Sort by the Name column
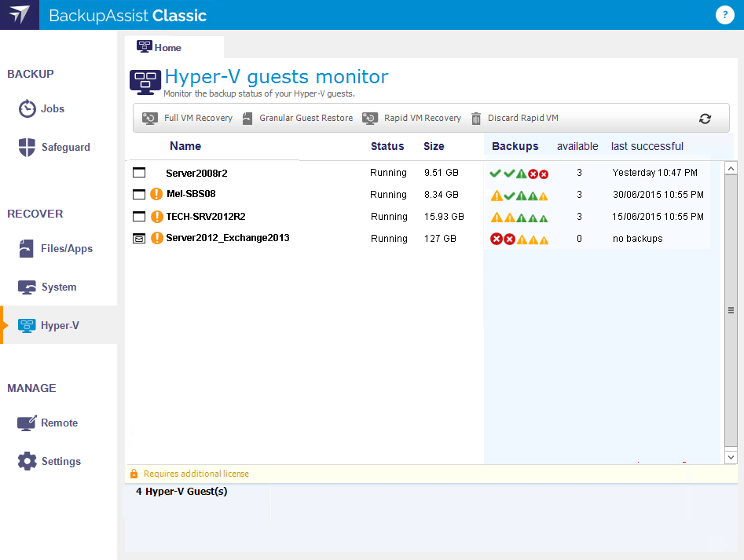 [185, 146]
